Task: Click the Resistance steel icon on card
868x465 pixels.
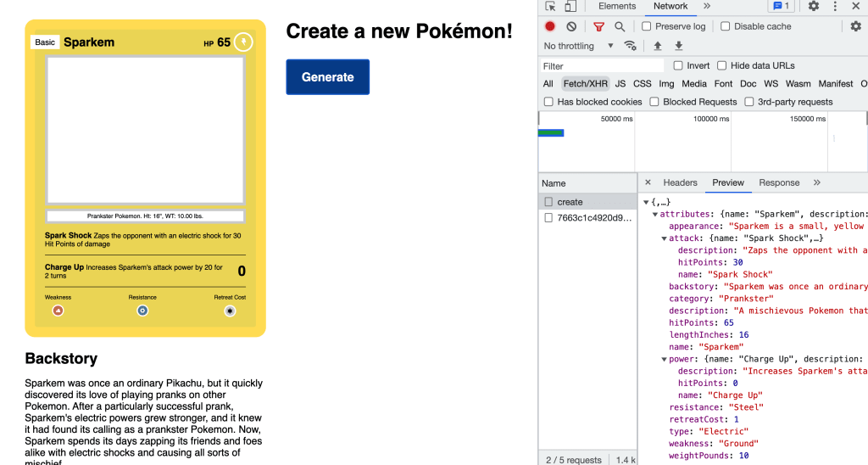Action: [142, 311]
